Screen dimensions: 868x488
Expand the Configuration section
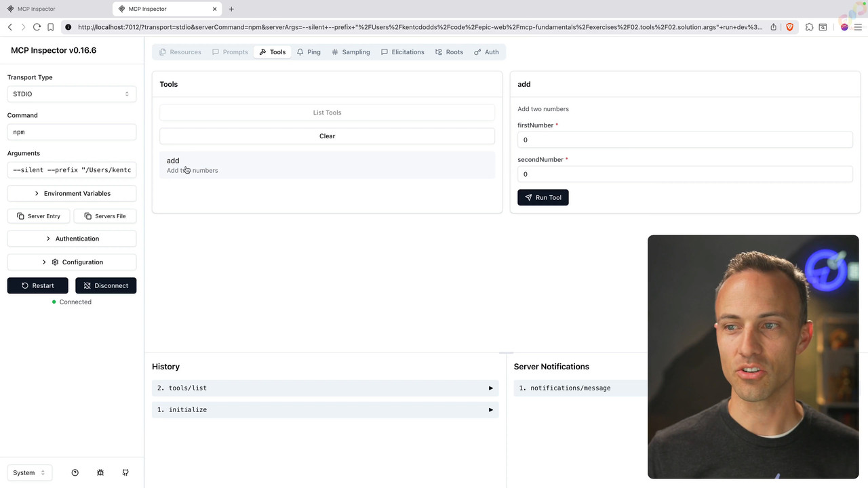point(72,262)
